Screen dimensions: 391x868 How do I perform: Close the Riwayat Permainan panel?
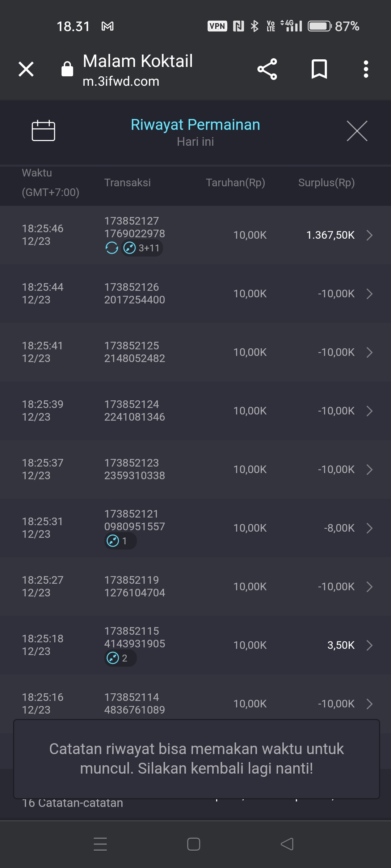coord(357,131)
